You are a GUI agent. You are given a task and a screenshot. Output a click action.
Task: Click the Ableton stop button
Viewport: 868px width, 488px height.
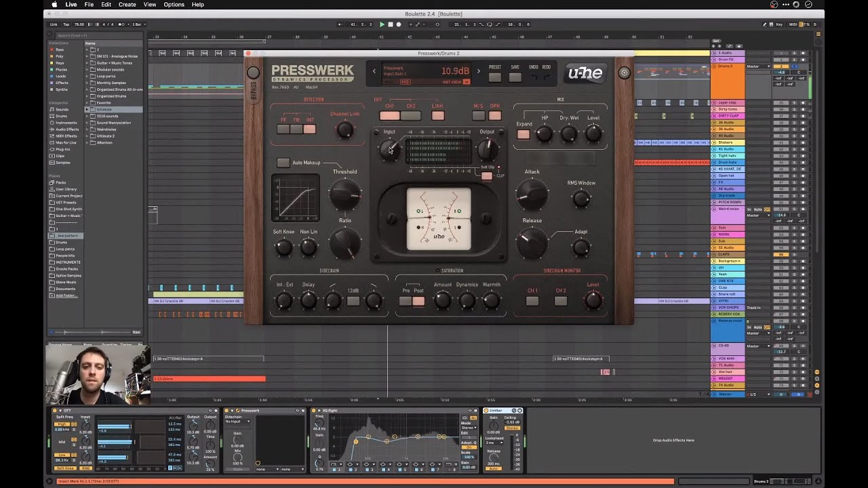tap(390, 24)
